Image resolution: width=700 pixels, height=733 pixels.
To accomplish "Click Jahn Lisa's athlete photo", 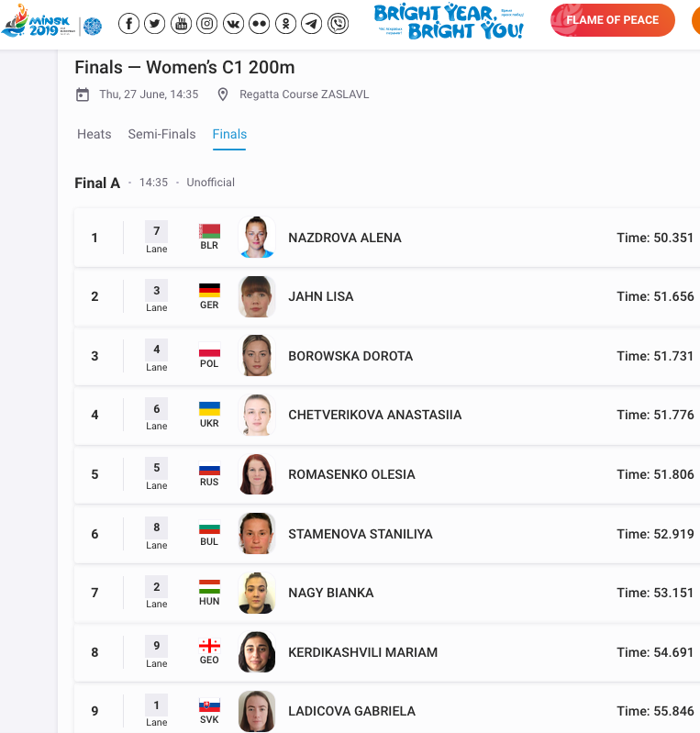I will pos(257,296).
